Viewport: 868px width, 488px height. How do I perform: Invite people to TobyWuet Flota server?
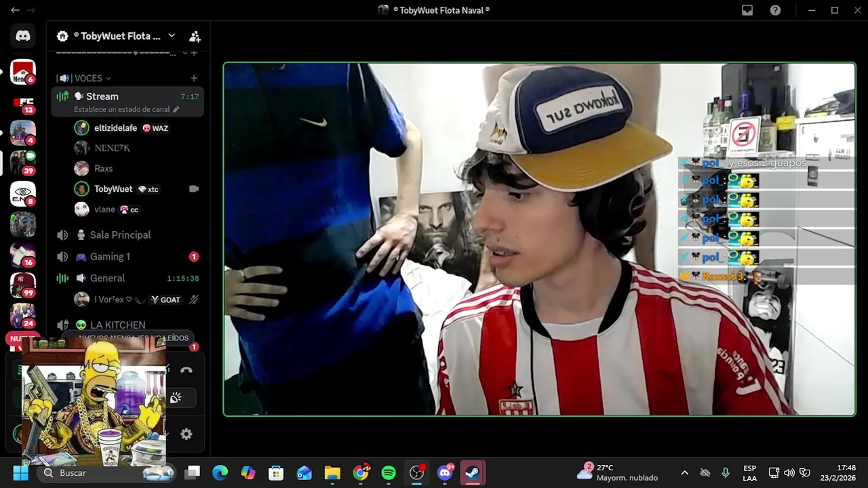click(195, 36)
